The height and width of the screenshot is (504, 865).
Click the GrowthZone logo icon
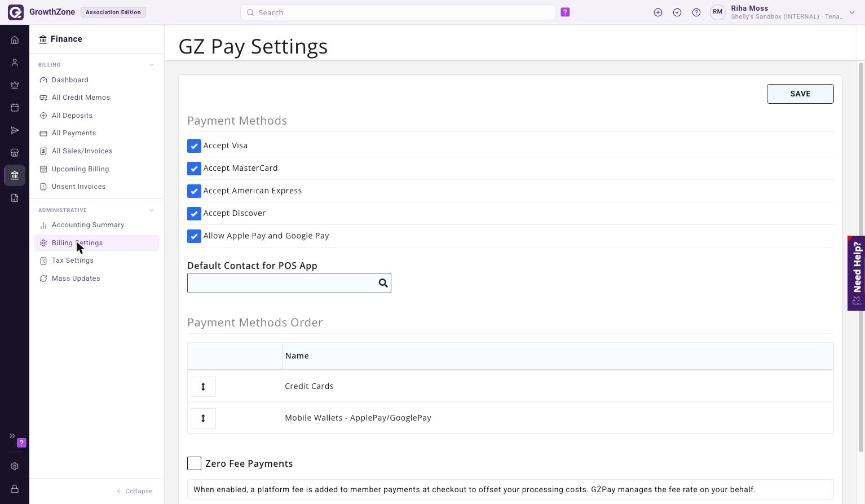15,12
